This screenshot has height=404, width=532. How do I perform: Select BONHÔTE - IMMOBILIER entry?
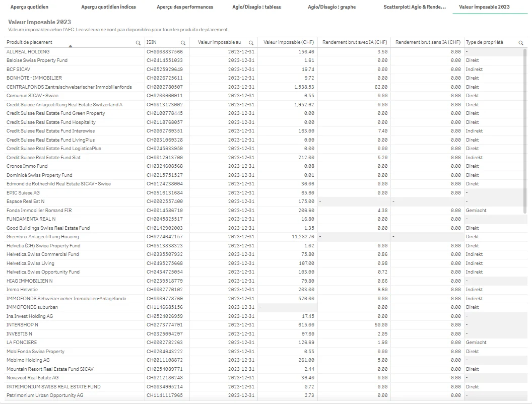tap(34, 78)
